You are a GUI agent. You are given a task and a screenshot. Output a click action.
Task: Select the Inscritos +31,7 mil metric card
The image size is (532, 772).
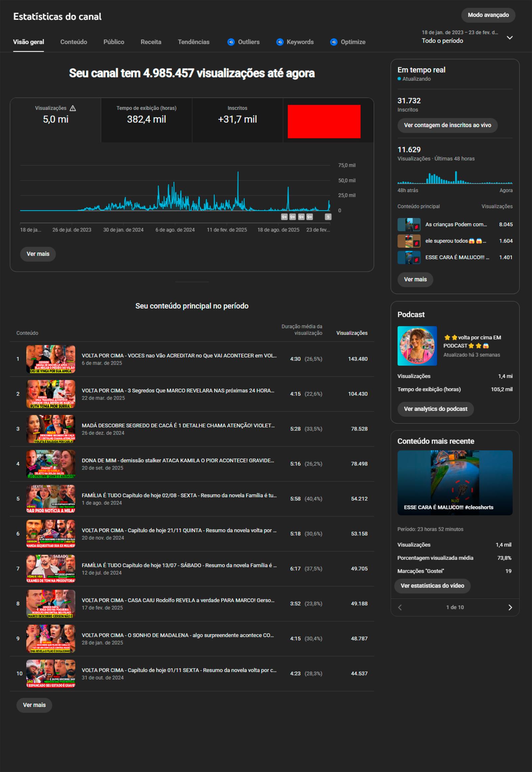(237, 120)
